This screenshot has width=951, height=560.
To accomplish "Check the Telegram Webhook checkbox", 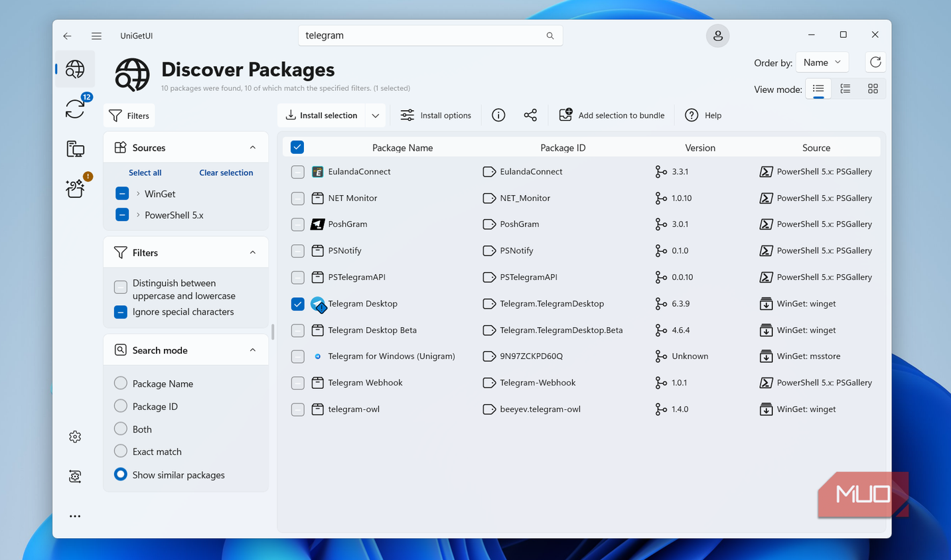I will (298, 383).
